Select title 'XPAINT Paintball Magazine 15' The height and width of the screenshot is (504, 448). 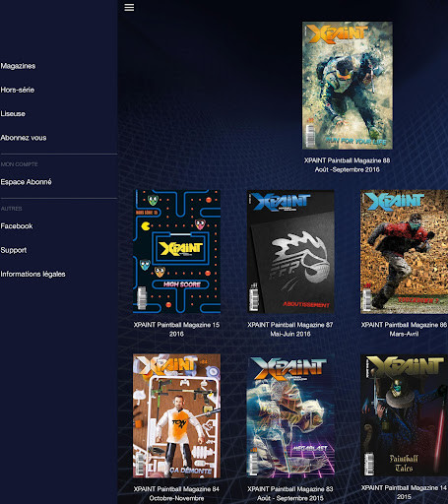pos(176,325)
